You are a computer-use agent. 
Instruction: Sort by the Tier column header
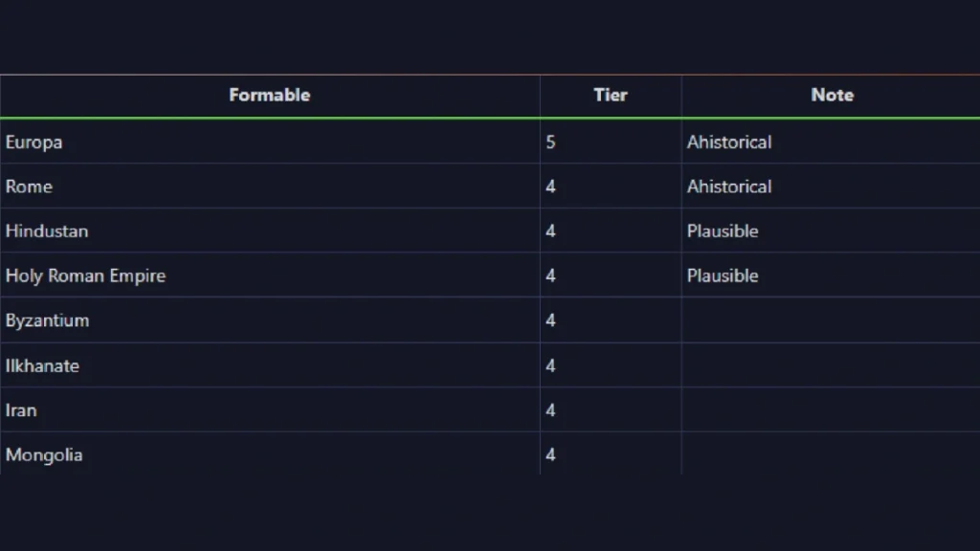click(610, 95)
